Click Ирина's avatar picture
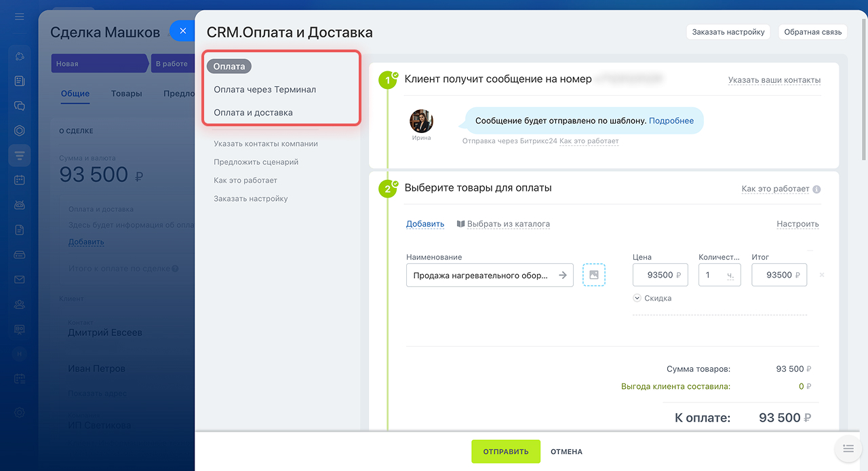868x471 pixels. tap(421, 121)
